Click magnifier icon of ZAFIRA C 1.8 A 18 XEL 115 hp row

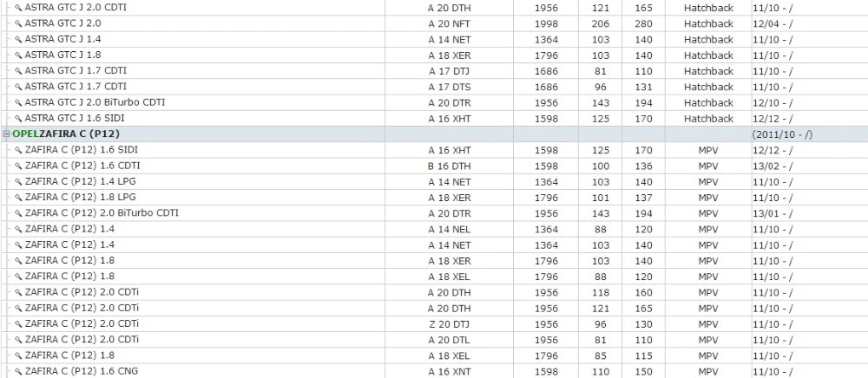18,355
